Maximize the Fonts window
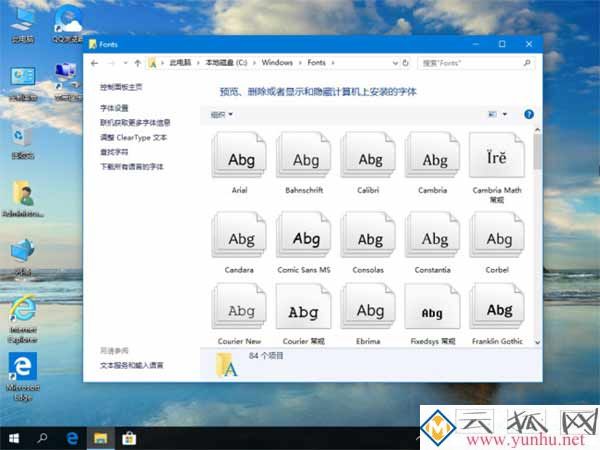Viewport: 600px width, 450px height. click(502, 44)
